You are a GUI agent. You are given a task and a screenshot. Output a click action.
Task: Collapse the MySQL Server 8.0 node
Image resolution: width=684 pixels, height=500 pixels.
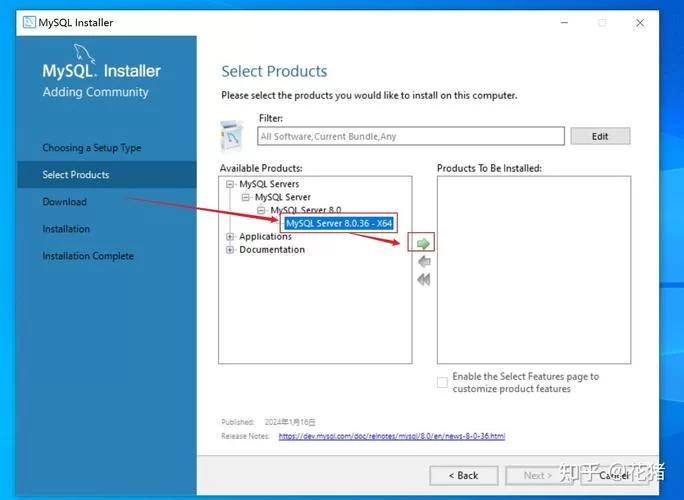(x=261, y=210)
